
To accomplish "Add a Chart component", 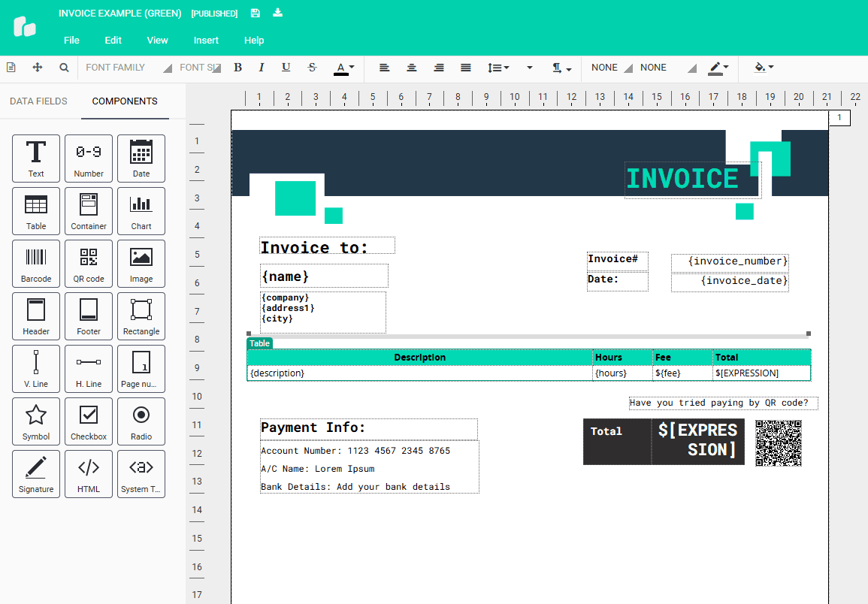I will (141, 210).
